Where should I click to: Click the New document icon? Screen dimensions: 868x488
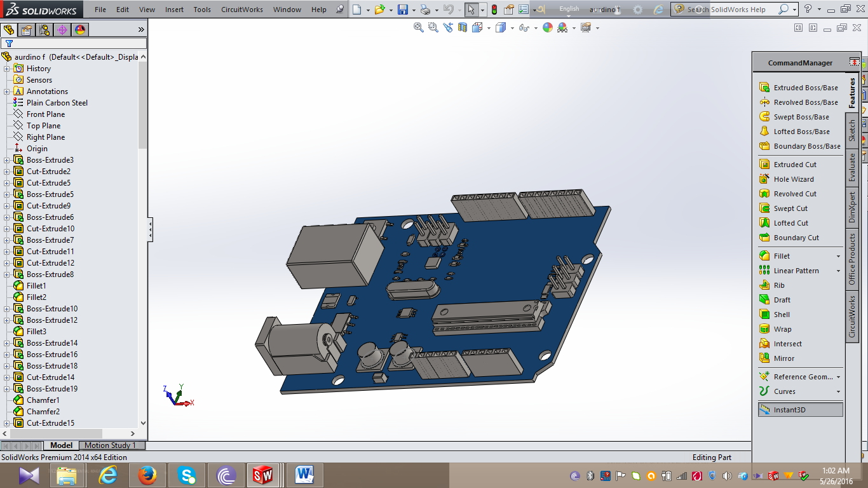click(358, 10)
